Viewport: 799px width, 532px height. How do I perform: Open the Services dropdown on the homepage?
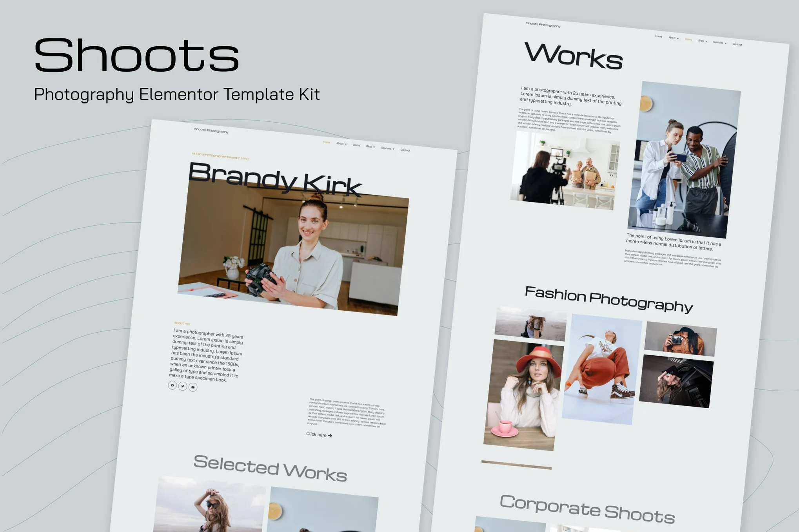386,148
